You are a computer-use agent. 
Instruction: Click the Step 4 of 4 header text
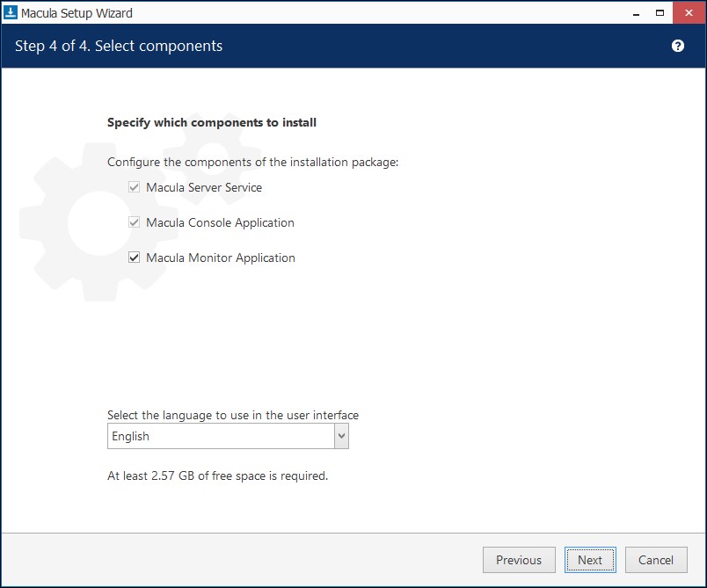(x=119, y=46)
